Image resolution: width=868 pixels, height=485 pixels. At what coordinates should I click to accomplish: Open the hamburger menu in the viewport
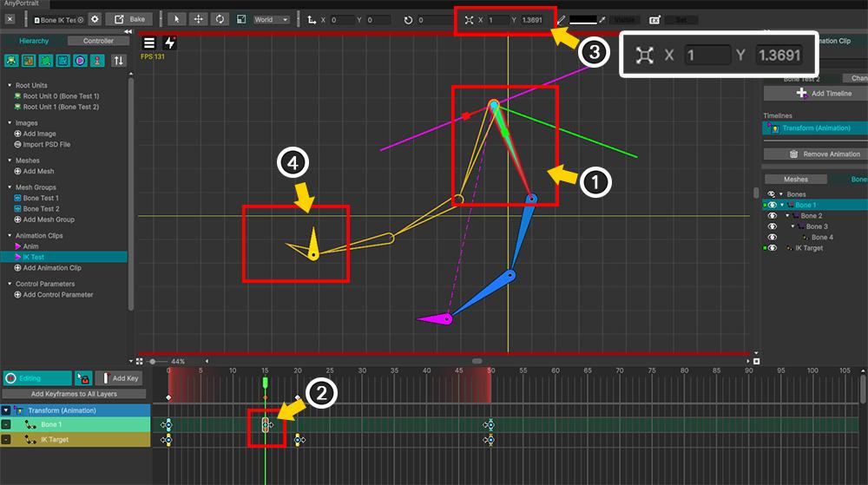[x=149, y=43]
